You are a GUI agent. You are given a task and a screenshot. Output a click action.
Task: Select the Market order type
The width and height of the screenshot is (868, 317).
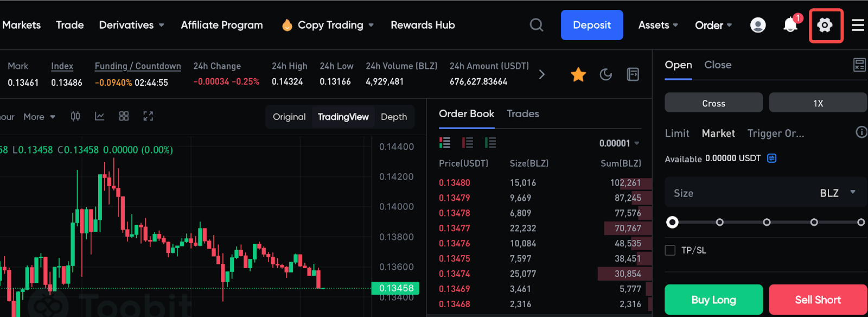coord(718,133)
